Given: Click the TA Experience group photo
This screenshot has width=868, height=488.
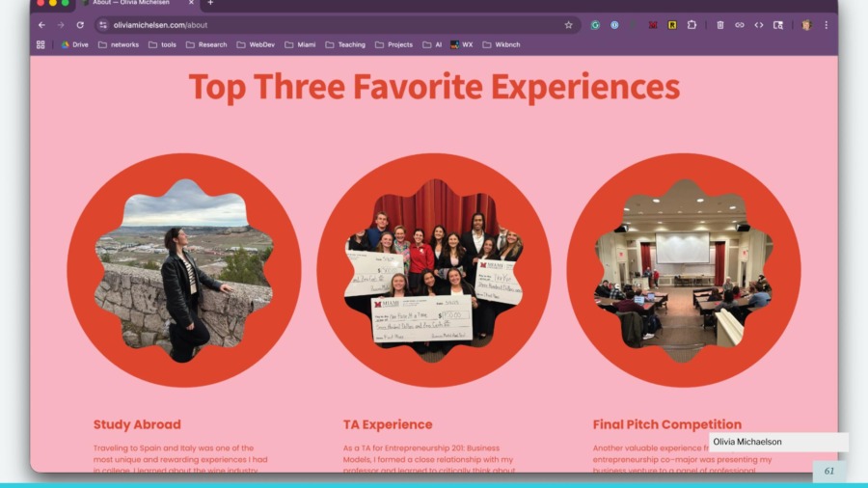Looking at the screenshot, I should pos(434,270).
